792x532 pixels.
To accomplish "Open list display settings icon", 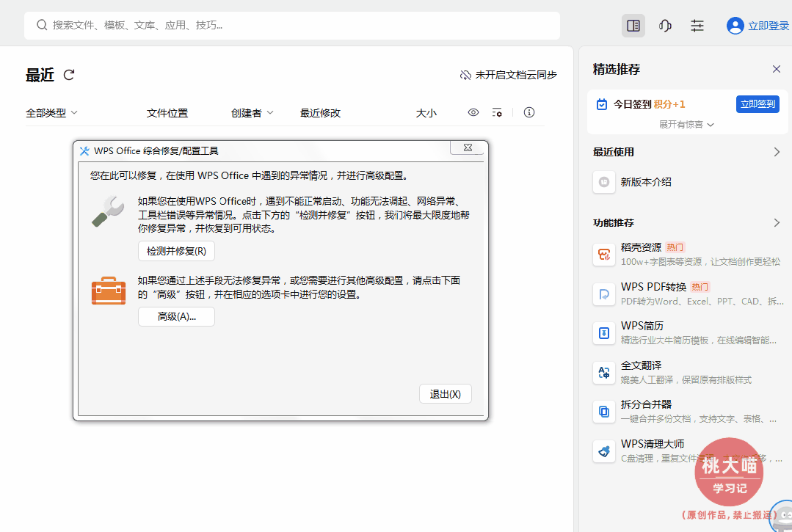I will [497, 112].
